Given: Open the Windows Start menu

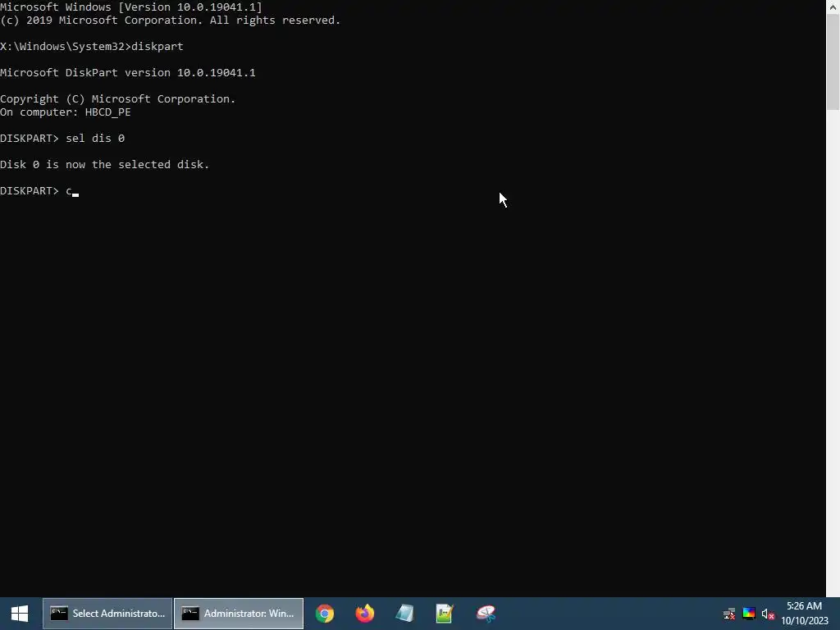Looking at the screenshot, I should tap(20, 614).
